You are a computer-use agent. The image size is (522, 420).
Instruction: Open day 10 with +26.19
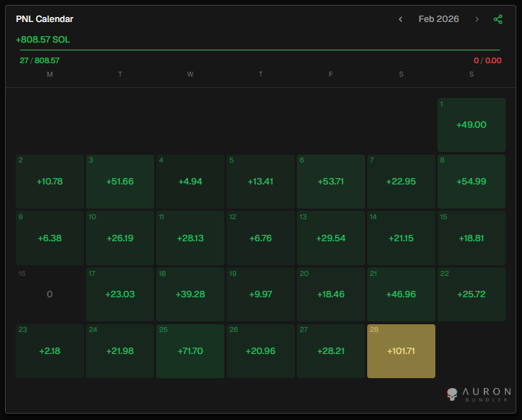[120, 238]
